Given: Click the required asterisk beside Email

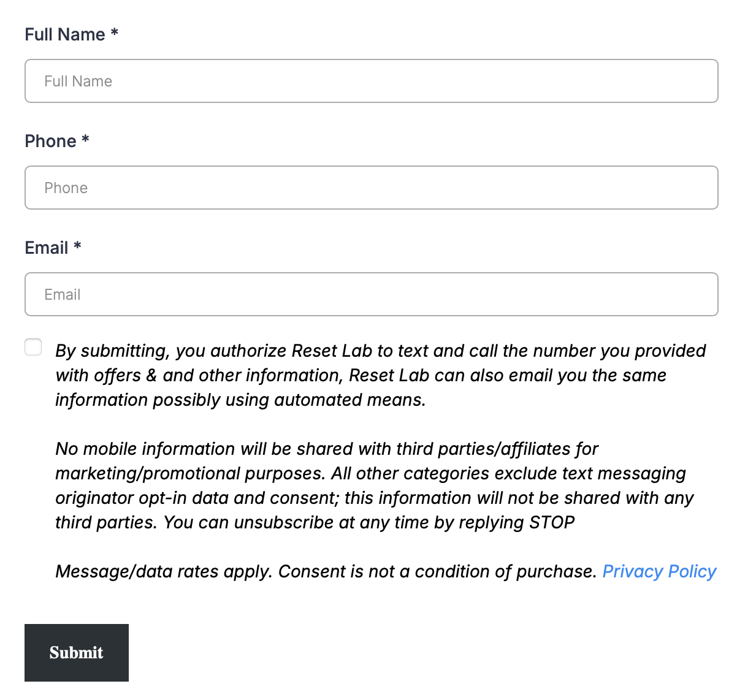Looking at the screenshot, I should 77,246.
